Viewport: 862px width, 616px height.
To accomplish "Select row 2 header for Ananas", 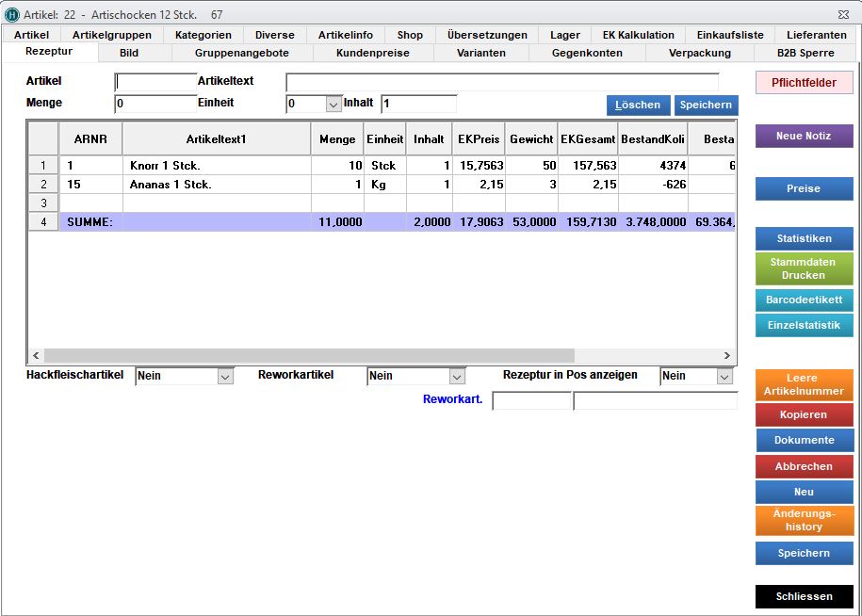I will point(42,185).
